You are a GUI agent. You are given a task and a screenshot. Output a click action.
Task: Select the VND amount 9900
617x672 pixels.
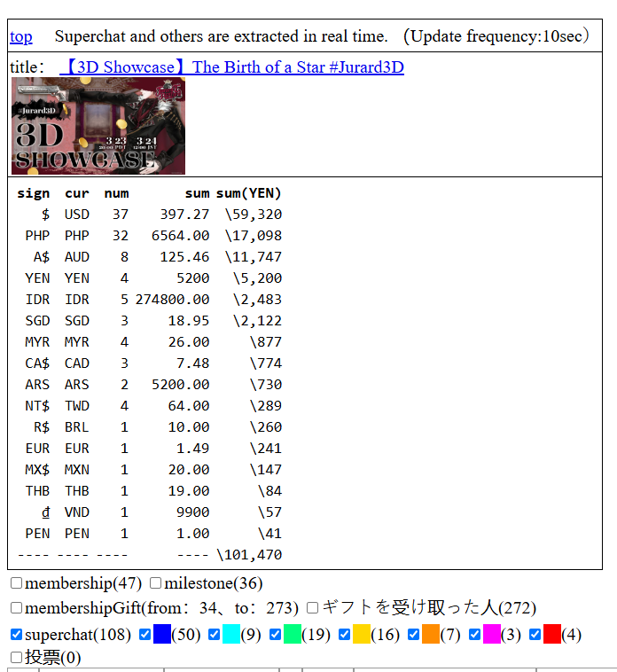(193, 512)
